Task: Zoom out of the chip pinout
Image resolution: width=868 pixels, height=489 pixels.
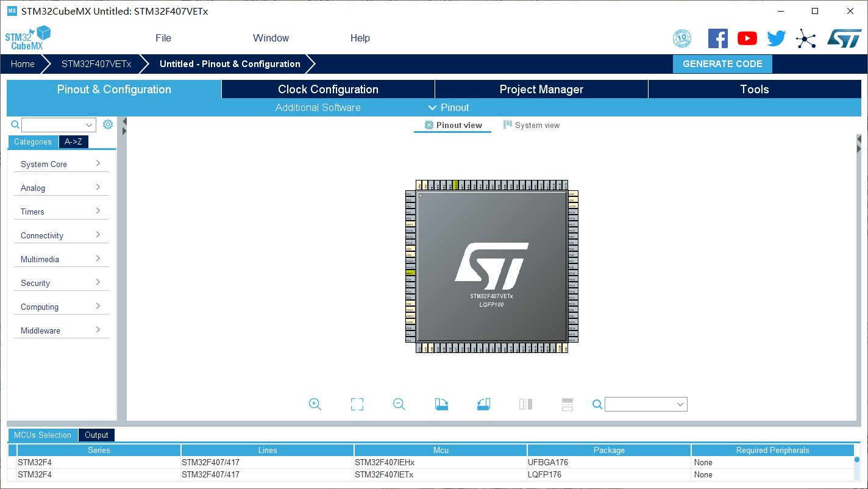Action: pos(399,404)
